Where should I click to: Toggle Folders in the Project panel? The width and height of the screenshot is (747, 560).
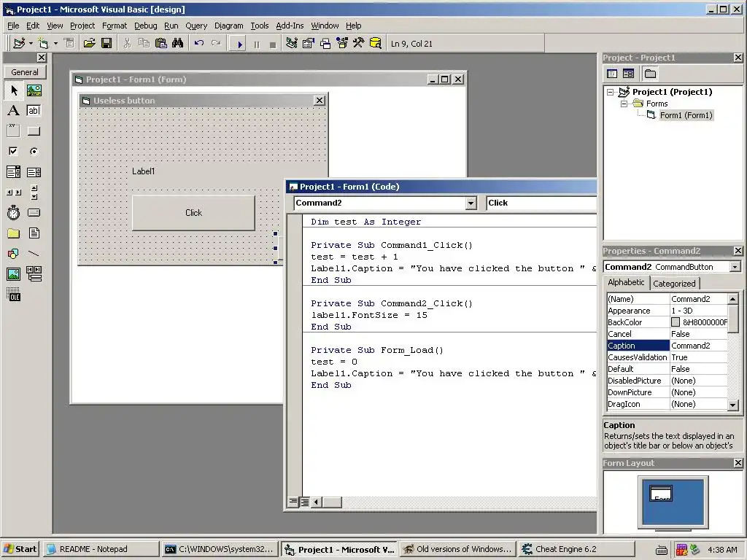tap(650, 74)
